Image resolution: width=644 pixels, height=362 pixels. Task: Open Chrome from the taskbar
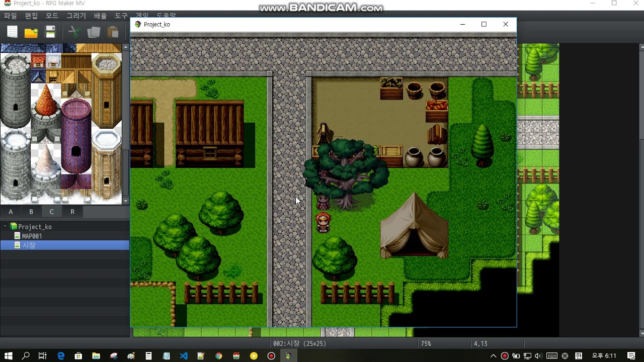[x=219, y=356]
